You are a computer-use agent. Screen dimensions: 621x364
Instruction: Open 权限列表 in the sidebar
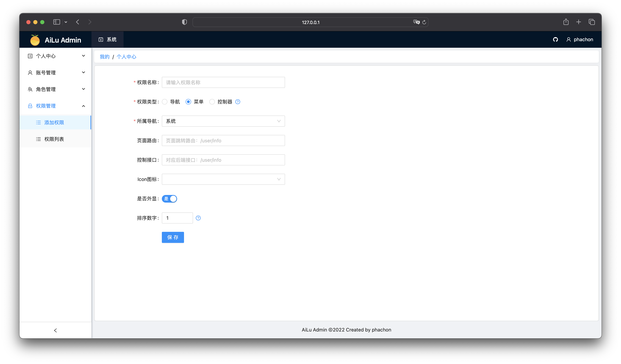pyautogui.click(x=54, y=139)
